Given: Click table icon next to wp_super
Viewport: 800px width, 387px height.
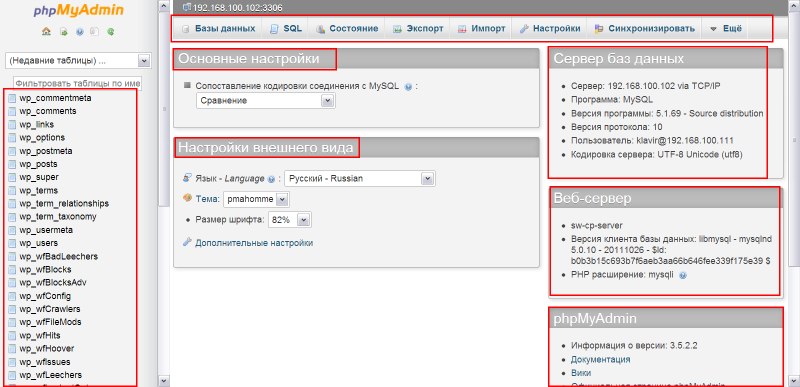Looking at the screenshot, I should (x=12, y=177).
